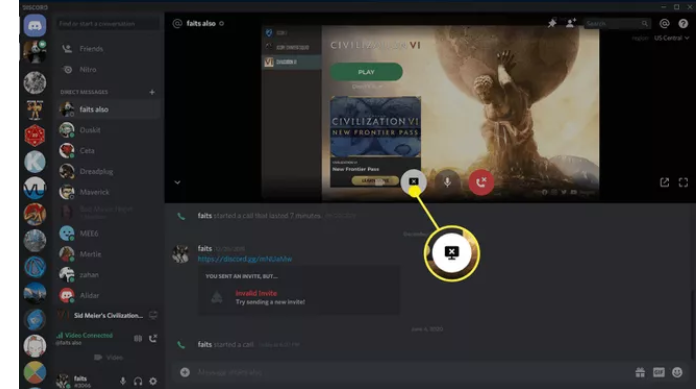
Task: Open conversation with MEE6
Action: 108,233
